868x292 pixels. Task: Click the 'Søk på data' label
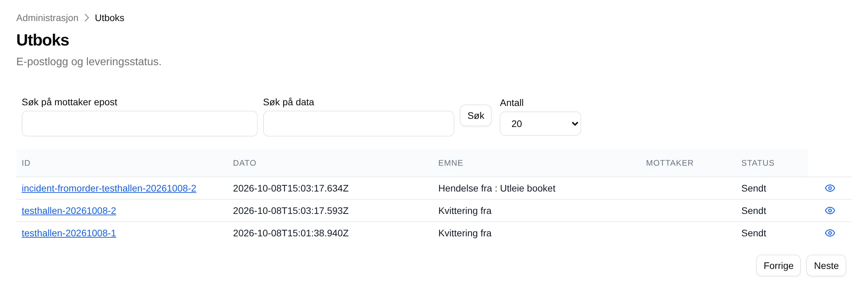coord(289,102)
